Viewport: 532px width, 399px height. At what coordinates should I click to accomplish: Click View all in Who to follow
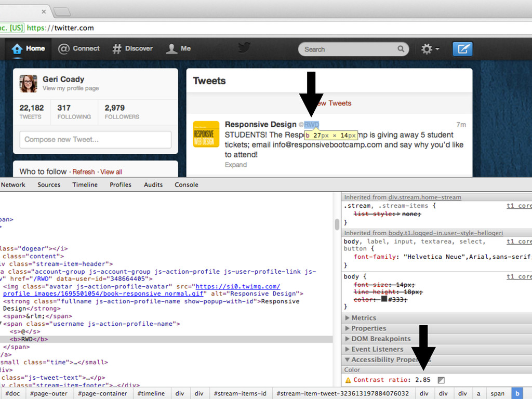point(111,171)
